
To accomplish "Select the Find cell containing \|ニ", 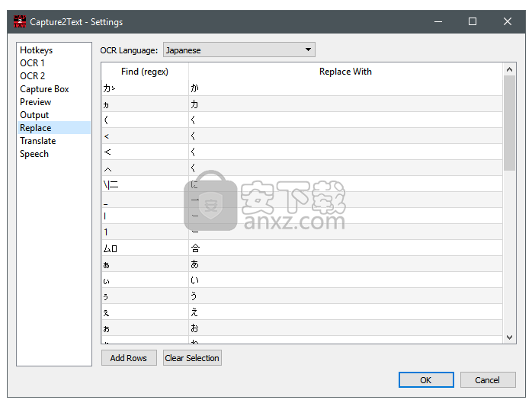I will pos(145,184).
